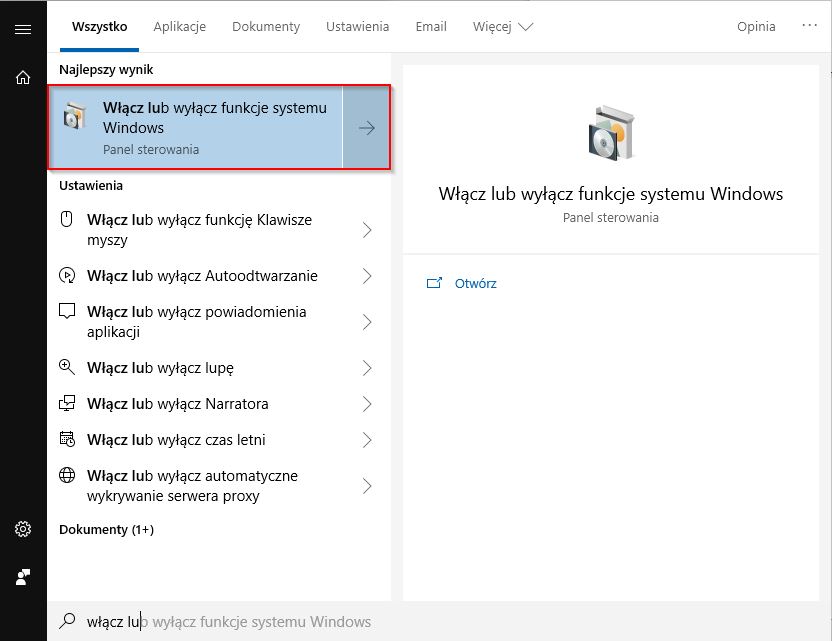Expand chevron for Klawisze myszy result

[367, 230]
